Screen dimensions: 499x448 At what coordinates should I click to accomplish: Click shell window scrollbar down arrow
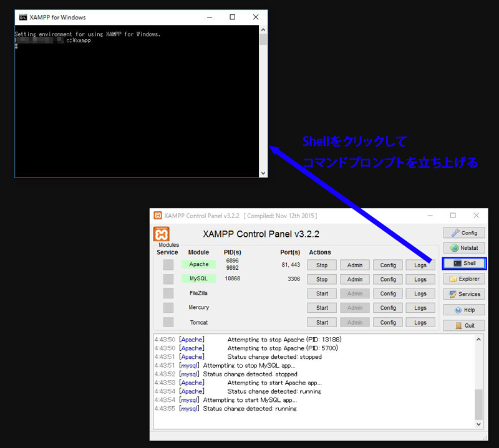click(263, 173)
